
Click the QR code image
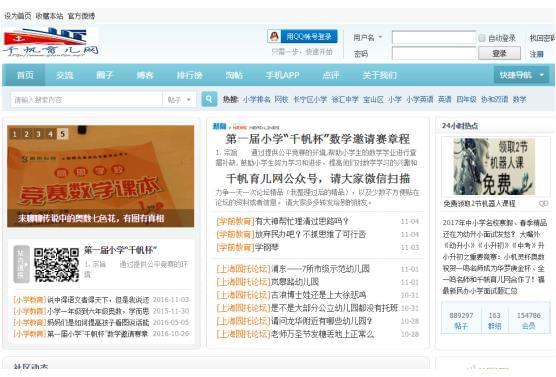pos(56,265)
